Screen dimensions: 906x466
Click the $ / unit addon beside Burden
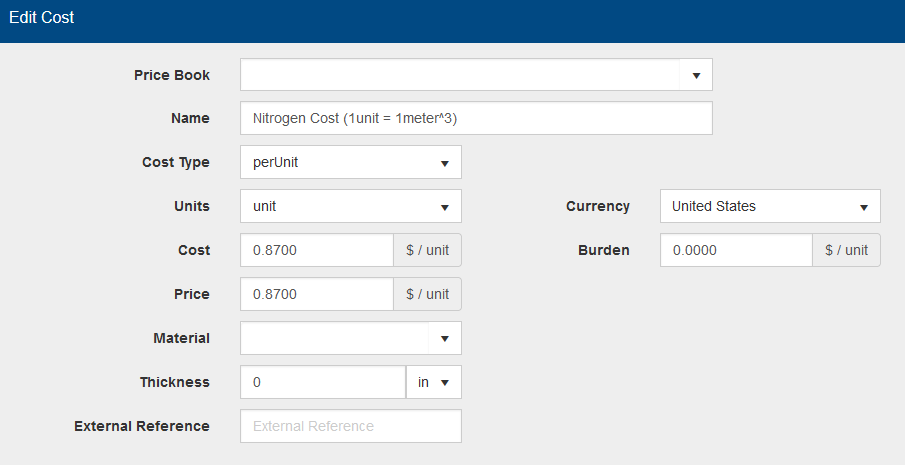(847, 250)
